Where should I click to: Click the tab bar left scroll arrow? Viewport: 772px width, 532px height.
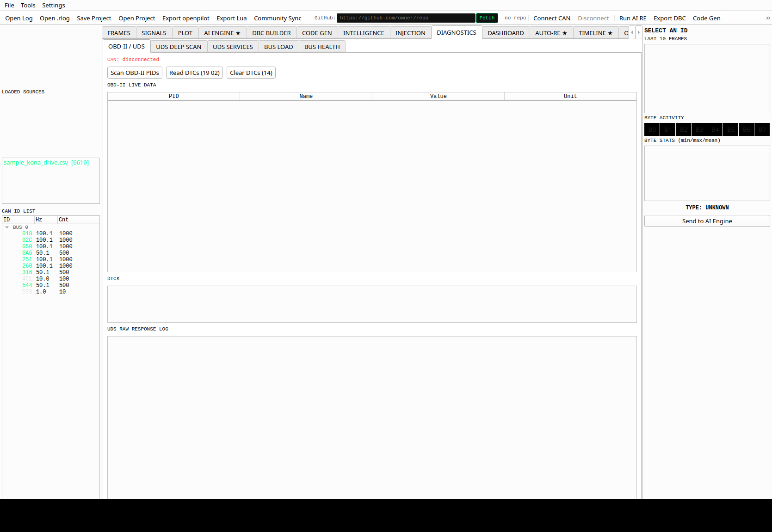(632, 32)
